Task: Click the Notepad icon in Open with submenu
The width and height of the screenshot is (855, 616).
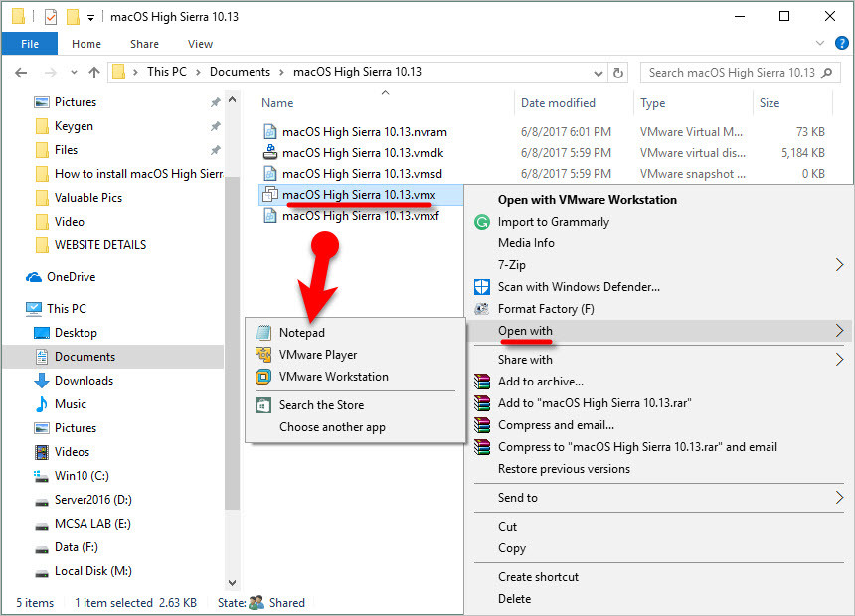Action: 263,332
